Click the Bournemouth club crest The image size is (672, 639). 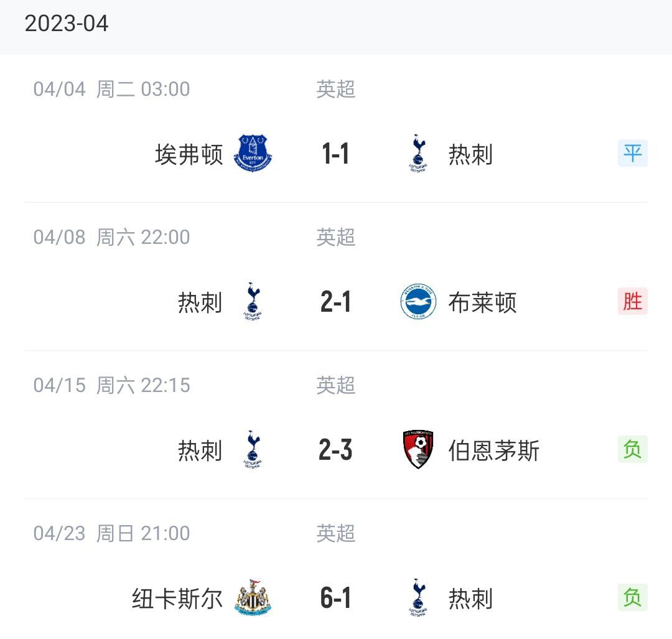pyautogui.click(x=418, y=450)
